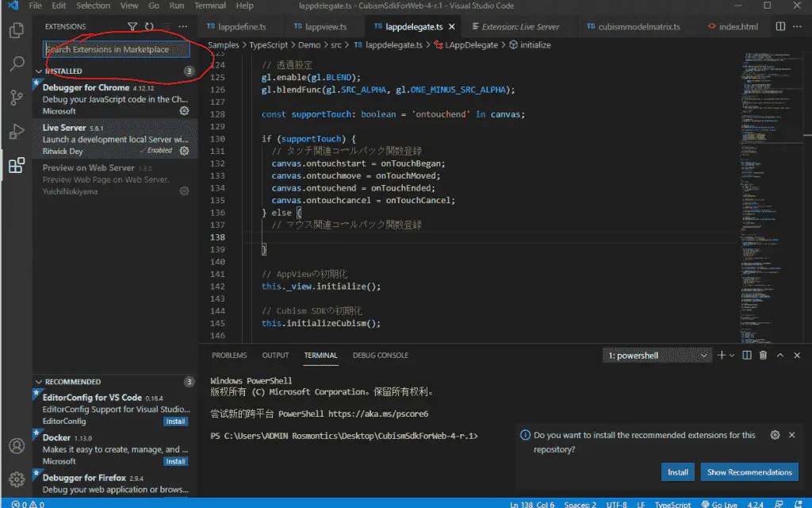Close the terminal panel
Screen dimensions: 812x508
click(797, 355)
